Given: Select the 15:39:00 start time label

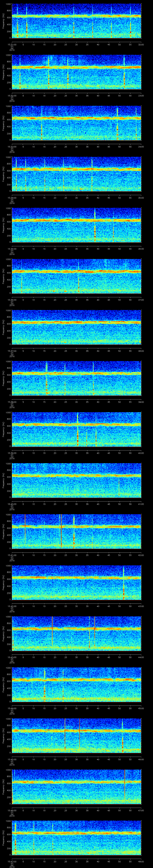Looking at the screenshot, I should click(x=12, y=453).
